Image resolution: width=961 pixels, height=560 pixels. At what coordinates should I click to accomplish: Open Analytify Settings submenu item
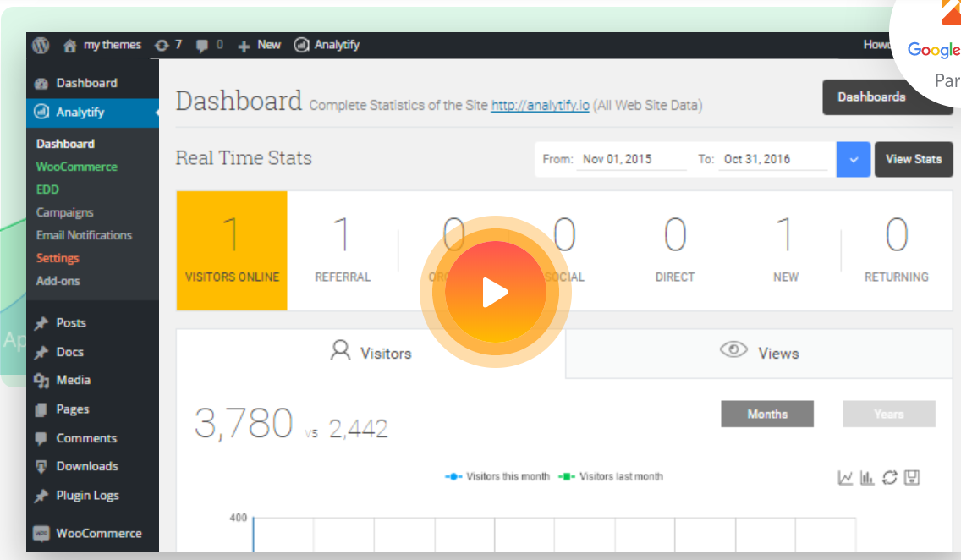58,258
